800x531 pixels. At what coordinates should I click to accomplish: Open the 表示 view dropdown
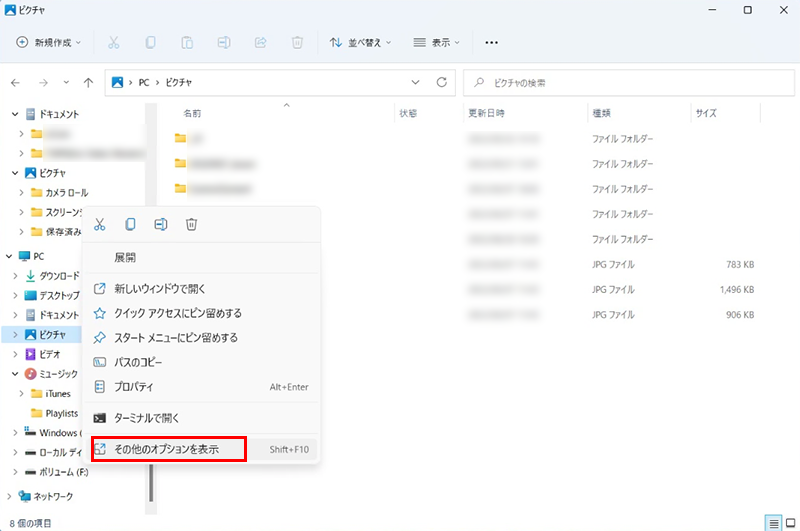[x=436, y=43]
